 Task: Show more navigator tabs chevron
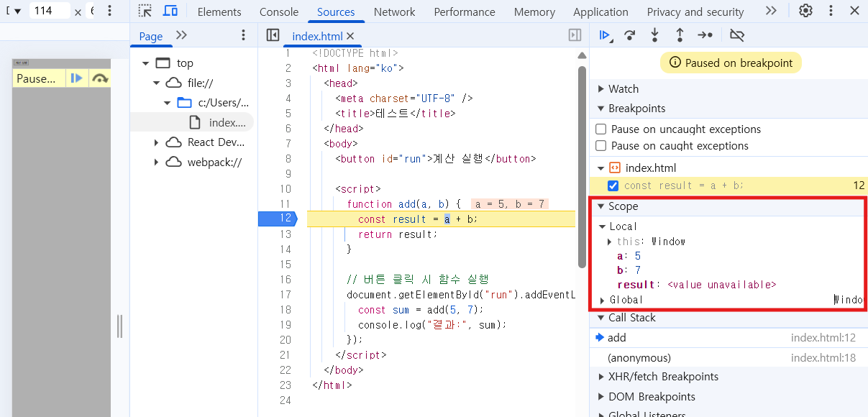181,35
